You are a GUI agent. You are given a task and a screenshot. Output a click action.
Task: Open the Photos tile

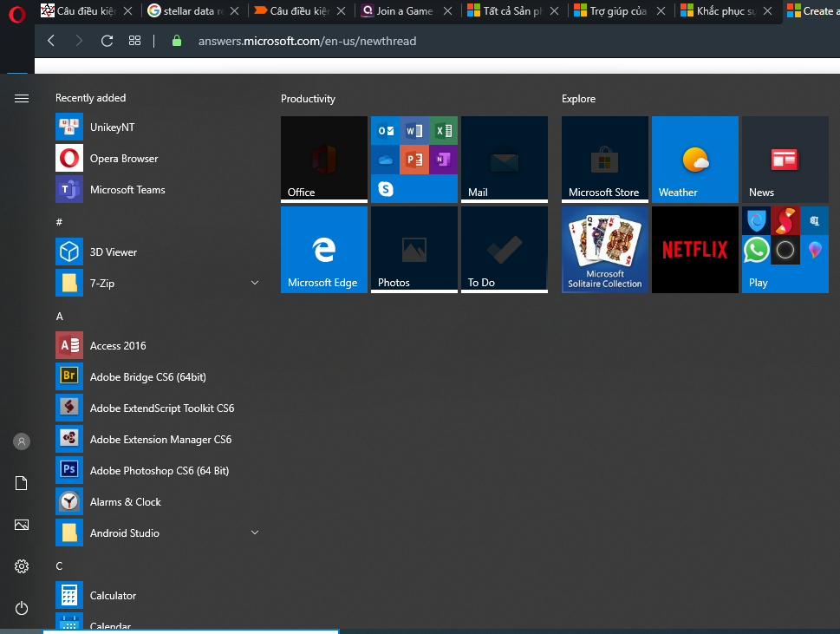pos(414,250)
